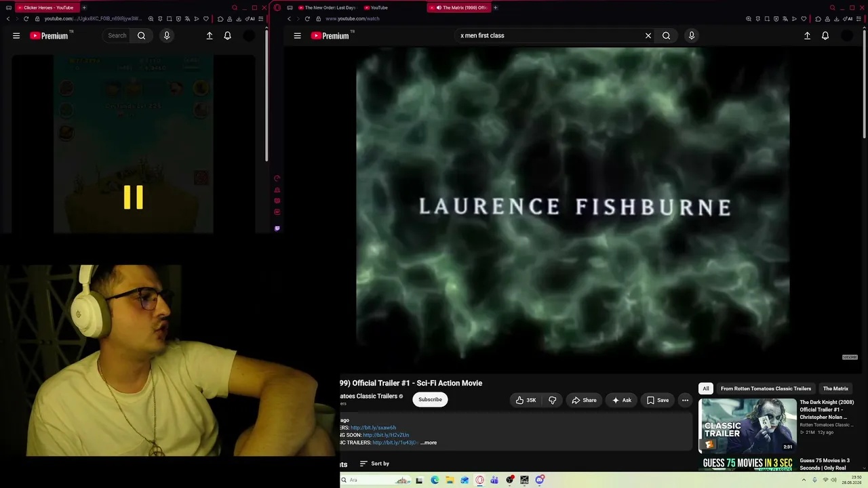Screen dimensions: 868x488
Task: Select 'From Rotten Tomatoes Classic Trailers' chip
Action: tap(766, 388)
